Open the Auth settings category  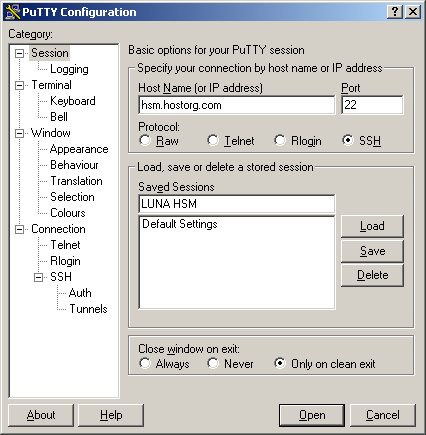pos(80,293)
